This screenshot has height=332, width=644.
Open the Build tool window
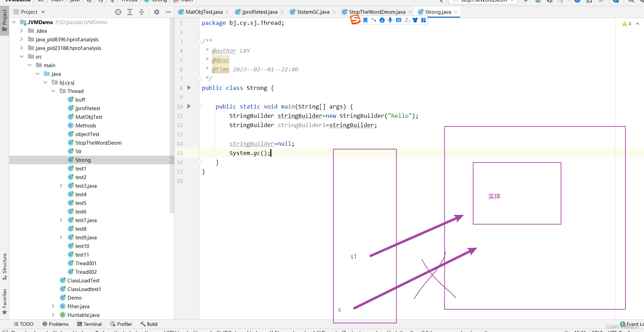pyautogui.click(x=149, y=324)
